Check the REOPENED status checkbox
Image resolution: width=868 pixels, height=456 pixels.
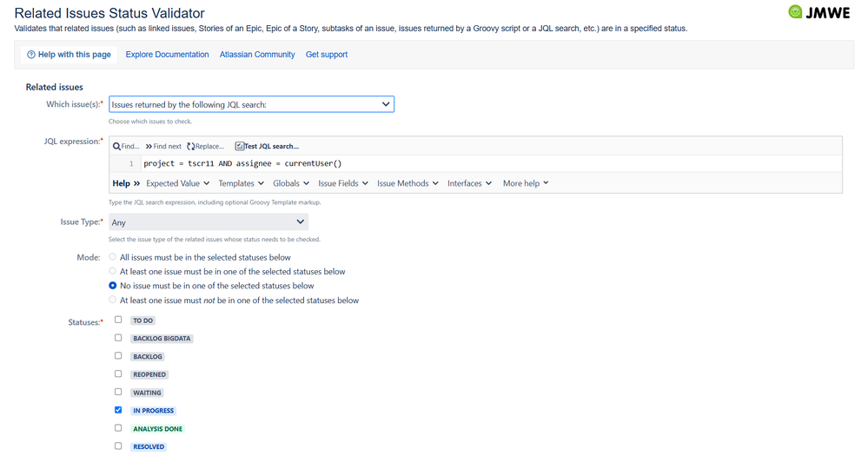(118, 373)
